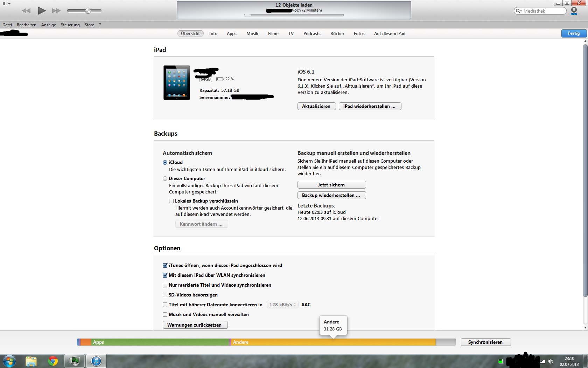This screenshot has width=588, height=368.
Task: Click Jetzt sichern button
Action: point(331,185)
